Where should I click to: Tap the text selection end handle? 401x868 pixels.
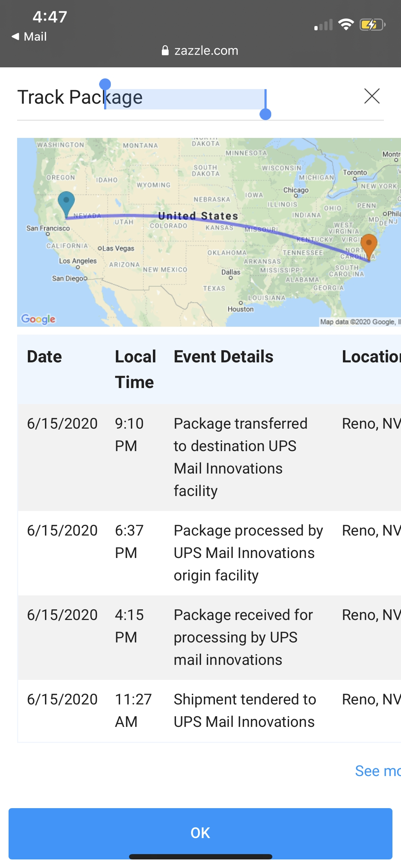coord(266,114)
